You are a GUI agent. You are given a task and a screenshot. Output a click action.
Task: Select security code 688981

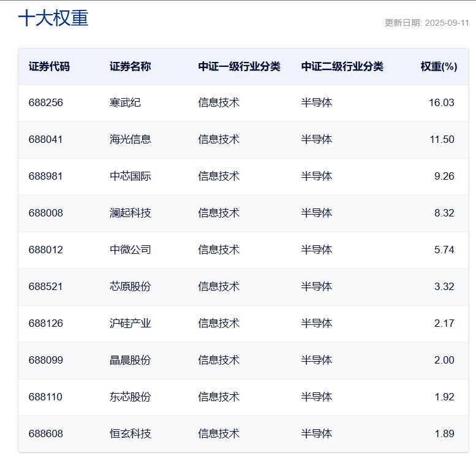coord(46,176)
